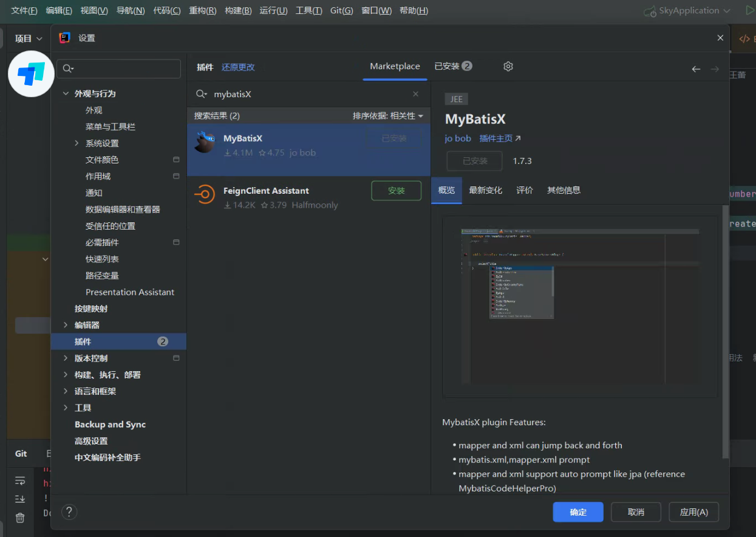Clear the mybatisX search field
Viewport: 756px width, 537px height.
pos(415,94)
